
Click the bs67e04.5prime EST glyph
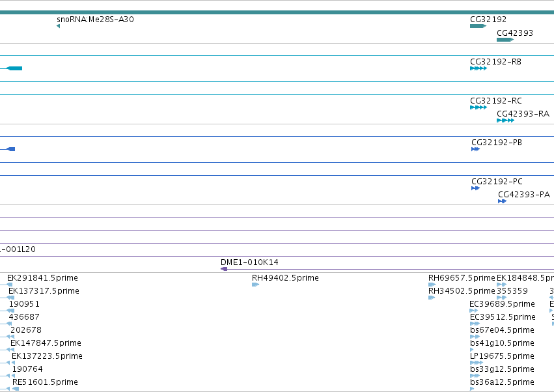tap(475, 337)
